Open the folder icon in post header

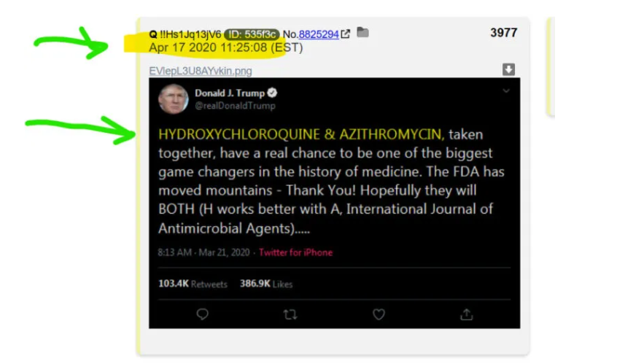[362, 32]
